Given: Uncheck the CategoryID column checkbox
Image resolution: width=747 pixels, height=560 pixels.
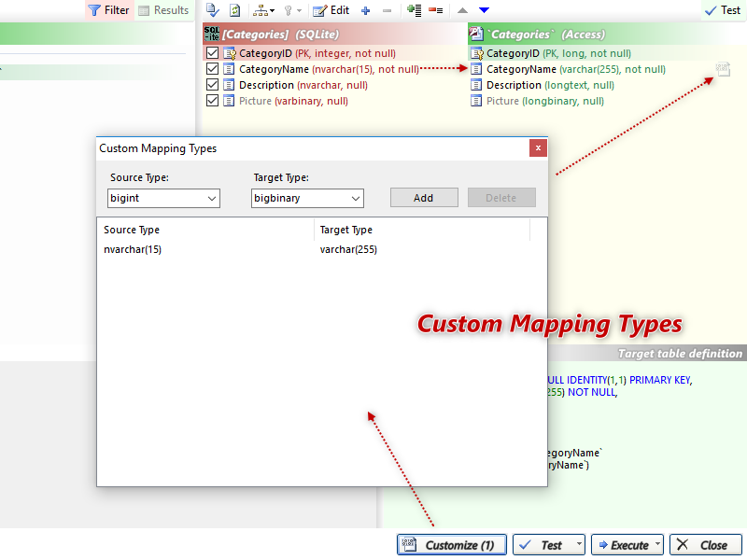Looking at the screenshot, I should (213, 53).
